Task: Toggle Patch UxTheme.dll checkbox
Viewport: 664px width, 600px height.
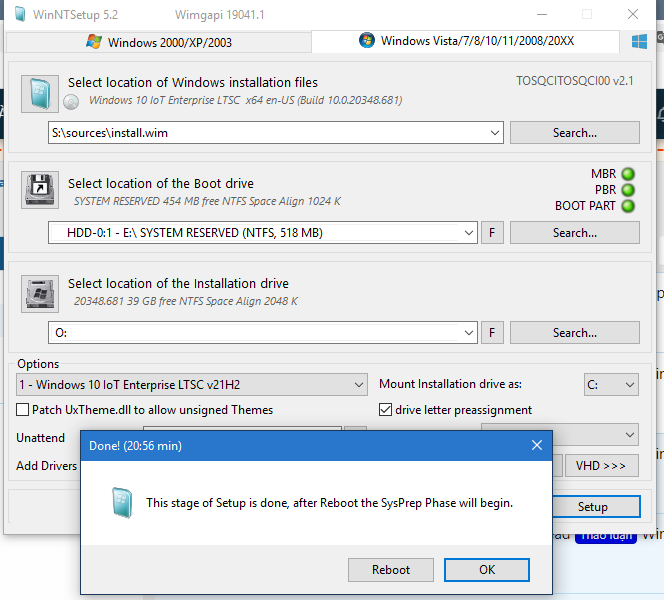Action: tap(22, 409)
